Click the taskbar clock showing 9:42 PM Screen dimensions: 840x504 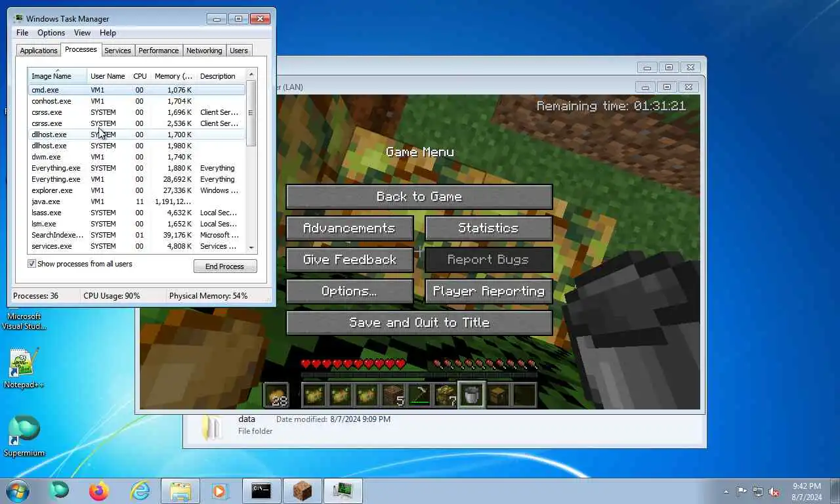(807, 492)
